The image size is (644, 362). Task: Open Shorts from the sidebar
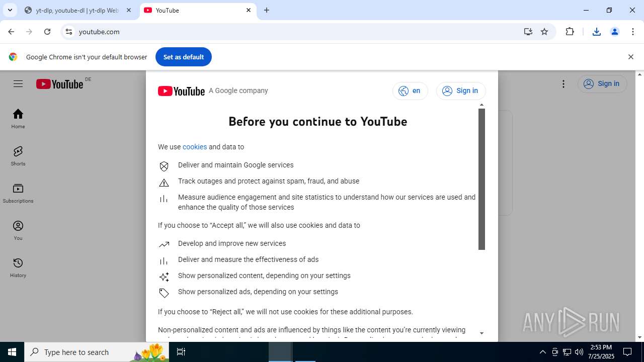[18, 156]
